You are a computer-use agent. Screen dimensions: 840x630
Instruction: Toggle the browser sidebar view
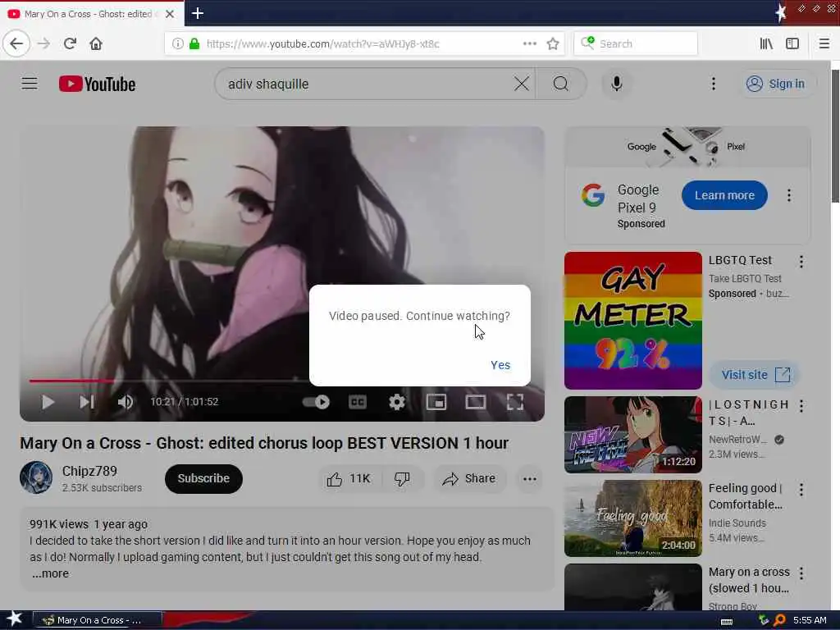point(792,43)
